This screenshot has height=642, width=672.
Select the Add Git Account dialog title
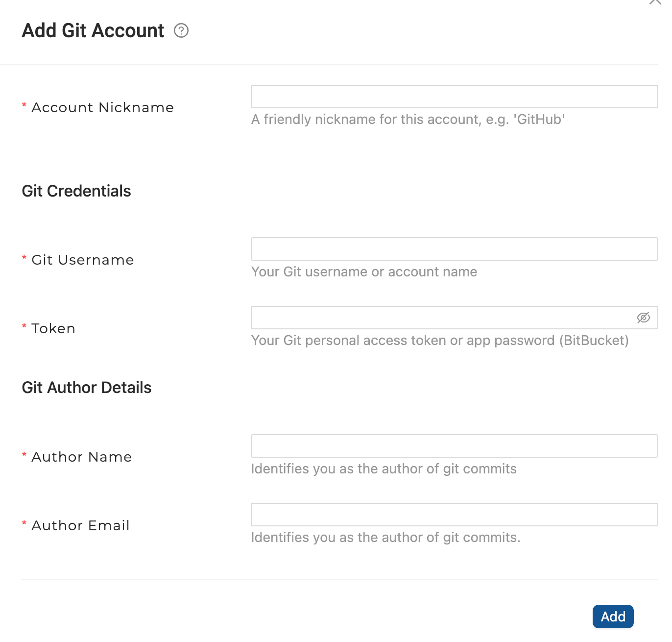click(93, 30)
